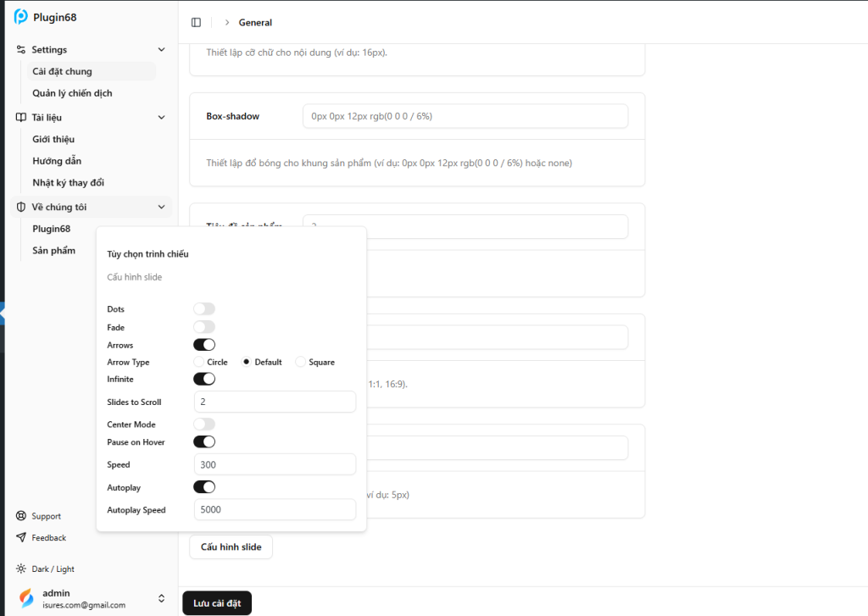Click the Feedback paper plane icon
Viewport: 868px width, 616px height.
(21, 538)
